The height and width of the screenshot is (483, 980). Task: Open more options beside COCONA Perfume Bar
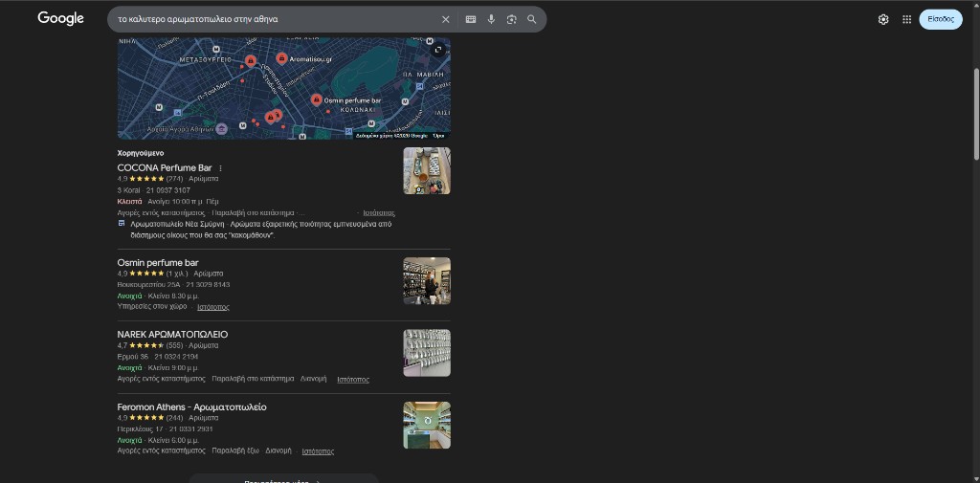221,168
